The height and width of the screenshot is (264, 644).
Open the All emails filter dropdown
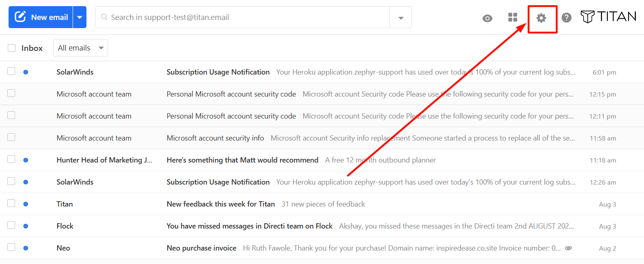click(x=81, y=48)
